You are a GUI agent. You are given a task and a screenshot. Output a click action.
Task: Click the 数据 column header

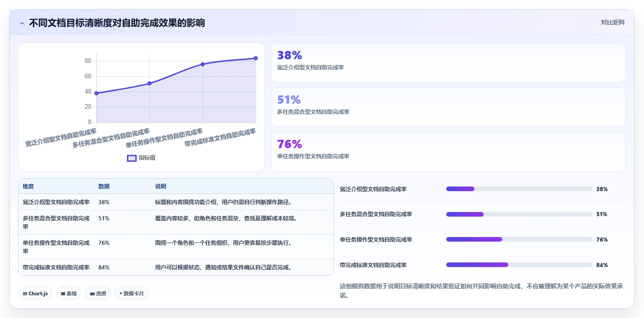(x=104, y=187)
